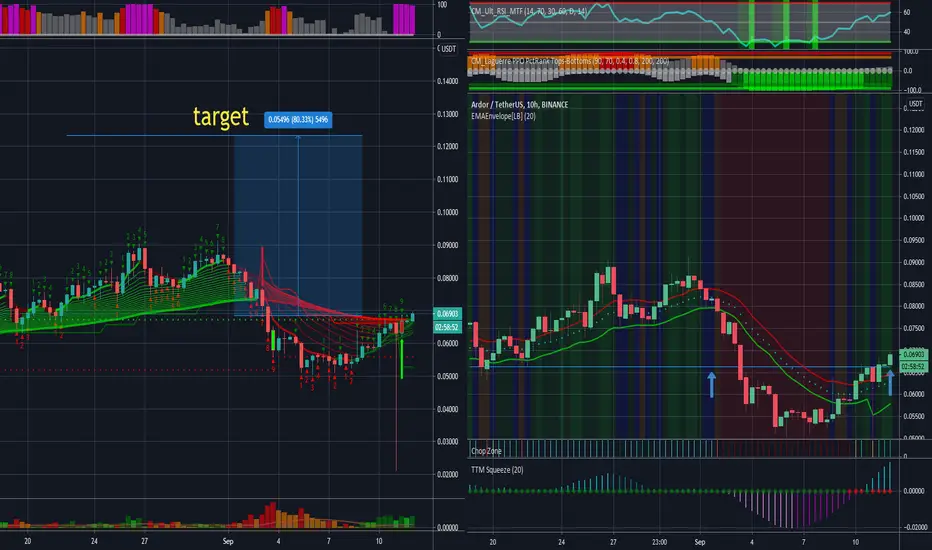Viewport: 932px width, 550px height.
Task: Select the EMAEnvelope[LB] (20) indicator label
Action: point(503,117)
